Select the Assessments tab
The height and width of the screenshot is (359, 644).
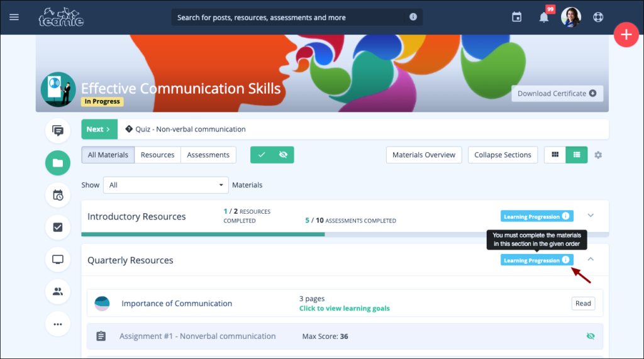(x=208, y=155)
